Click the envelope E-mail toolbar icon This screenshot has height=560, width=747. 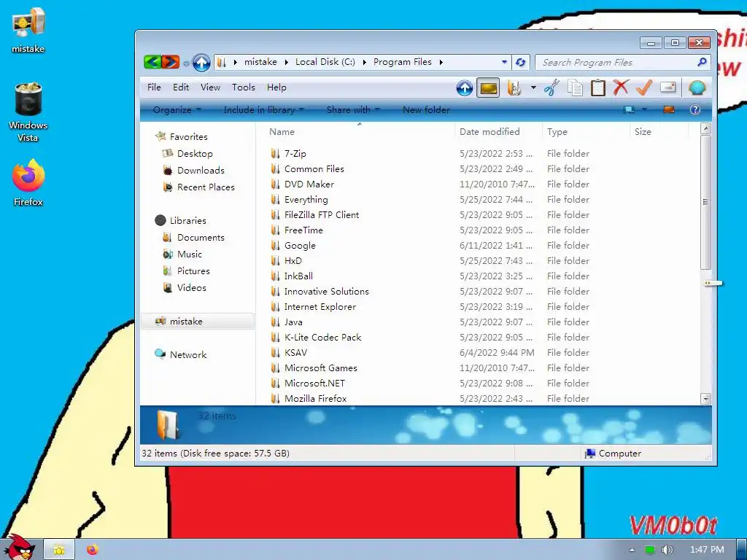[668, 87]
